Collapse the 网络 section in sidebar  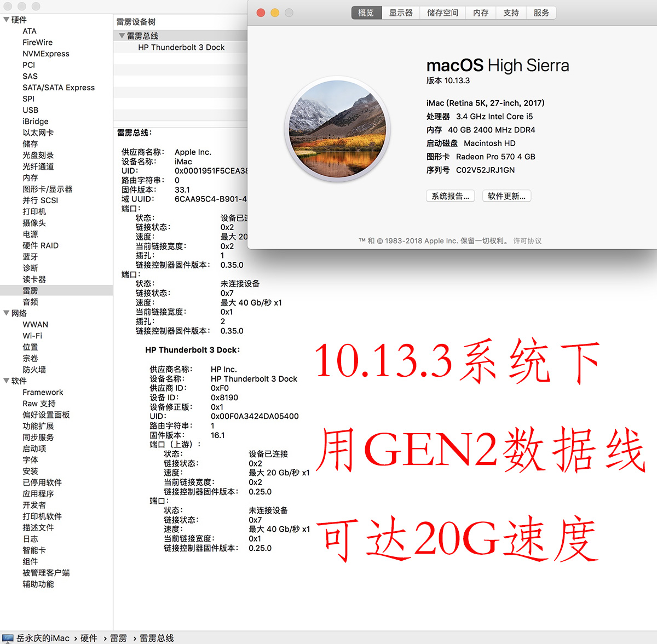pyautogui.click(x=6, y=313)
